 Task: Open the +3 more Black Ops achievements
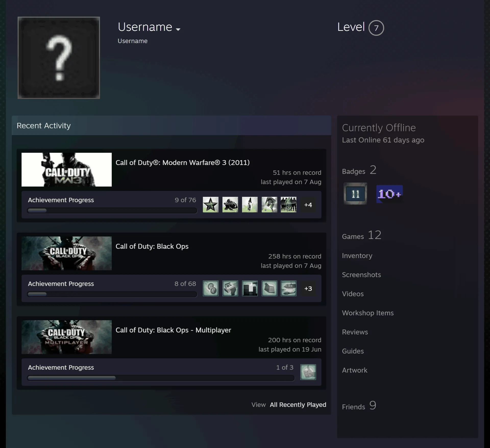point(308,288)
